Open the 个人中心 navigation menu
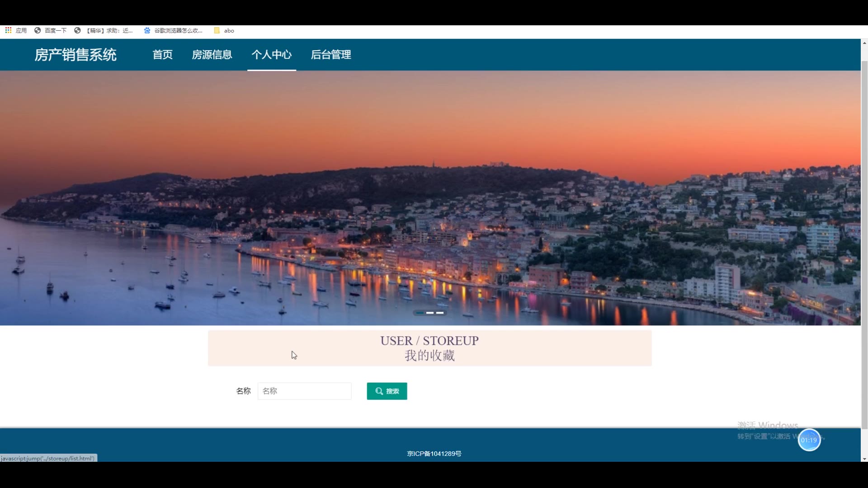Screen dimensions: 868x488 pos(271,55)
